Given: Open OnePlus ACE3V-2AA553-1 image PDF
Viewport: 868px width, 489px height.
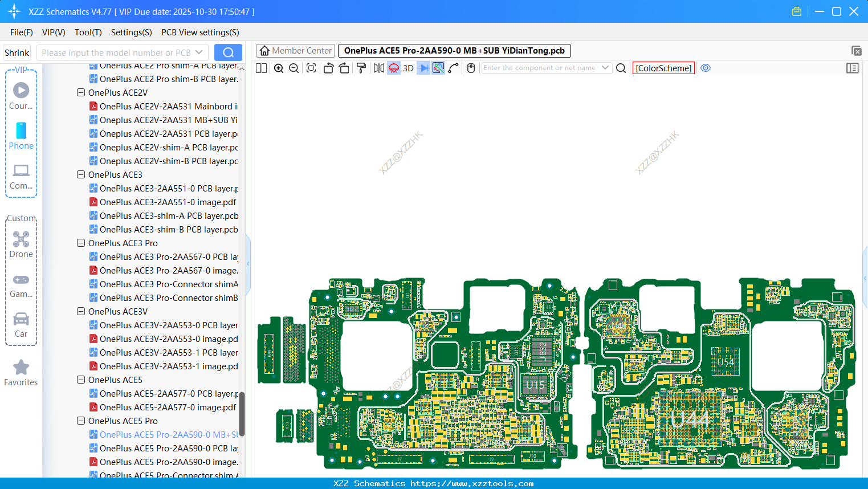Looking at the screenshot, I should 164,366.
